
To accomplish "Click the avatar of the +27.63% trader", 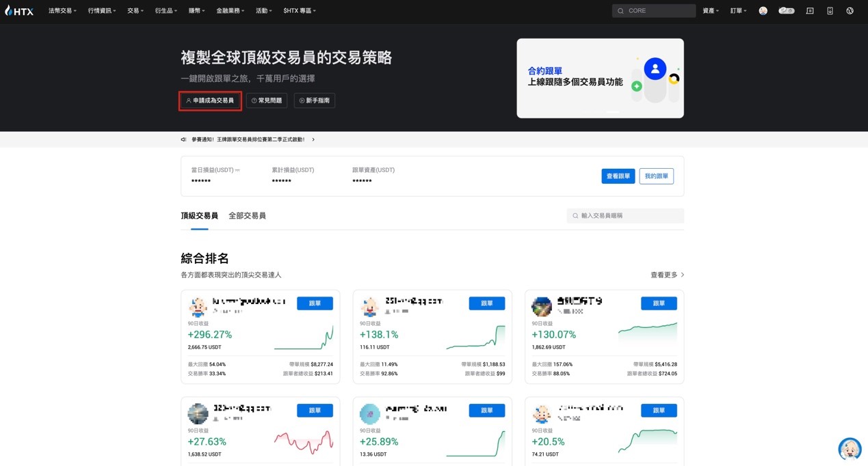I will click(x=198, y=413).
